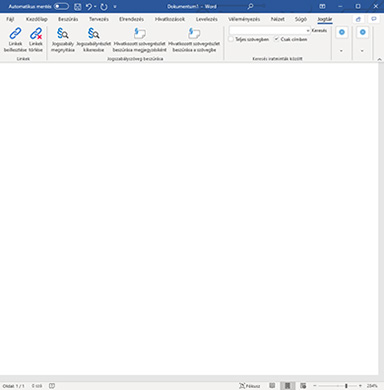This screenshot has height=390, width=384.
Task: Click the Linkek beillesztése chain icon
Action: click(15, 34)
